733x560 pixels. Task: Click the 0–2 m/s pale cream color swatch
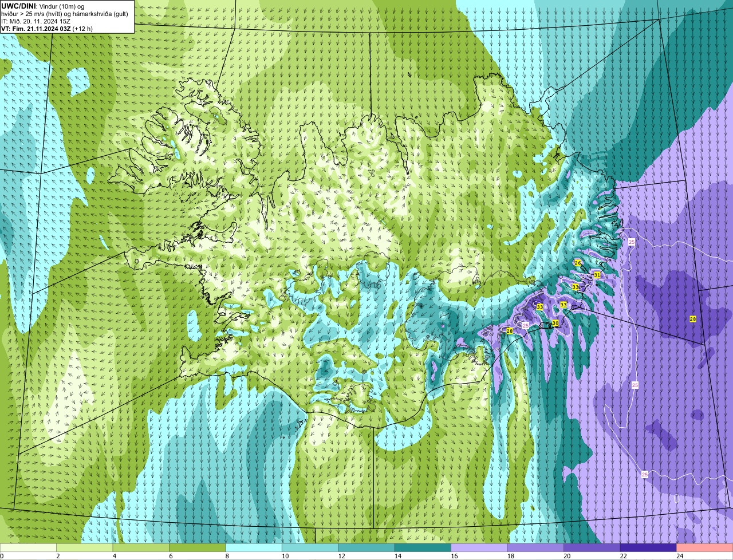29,547
